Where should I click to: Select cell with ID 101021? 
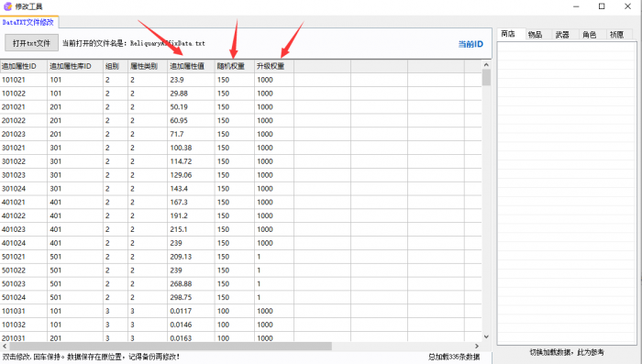pos(23,80)
